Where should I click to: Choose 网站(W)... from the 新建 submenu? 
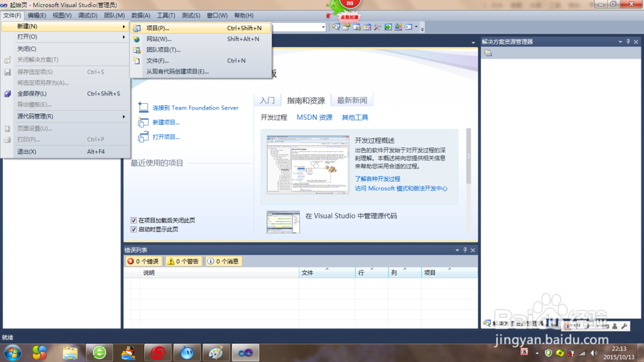click(201, 39)
